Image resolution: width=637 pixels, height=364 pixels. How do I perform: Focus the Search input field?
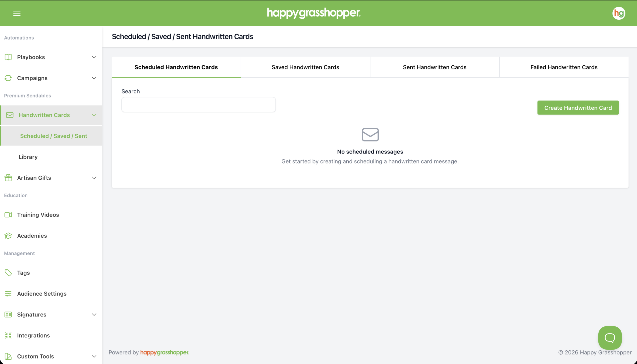[199, 104]
